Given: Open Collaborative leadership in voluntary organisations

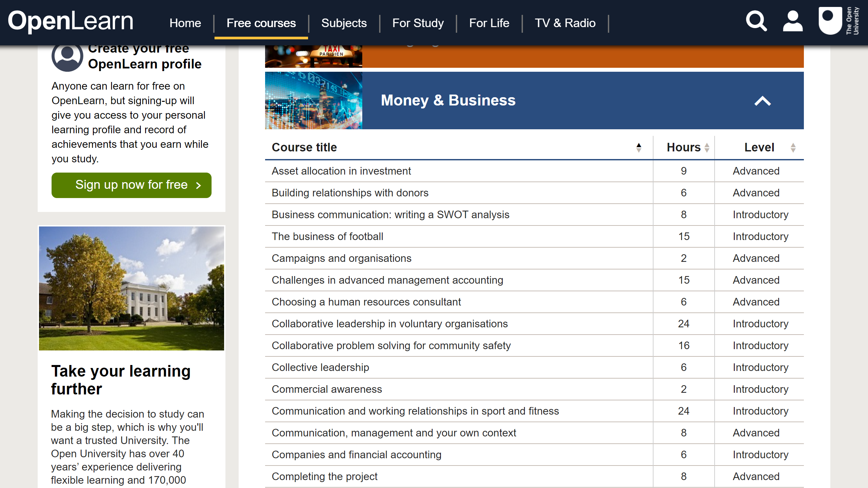Looking at the screenshot, I should pos(390,324).
